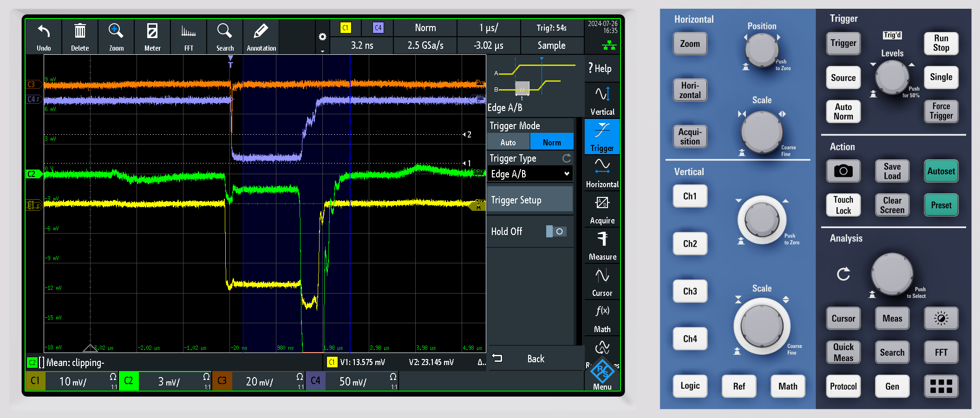This screenshot has height=418, width=980.
Task: Select the Annotation pencil tool
Action: tap(261, 37)
